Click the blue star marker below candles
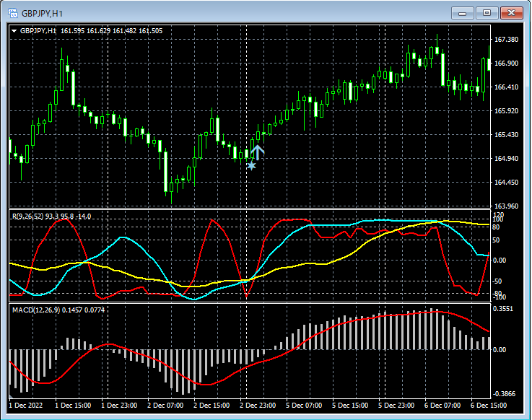Viewport: 532px width, 420px height. pos(251,166)
